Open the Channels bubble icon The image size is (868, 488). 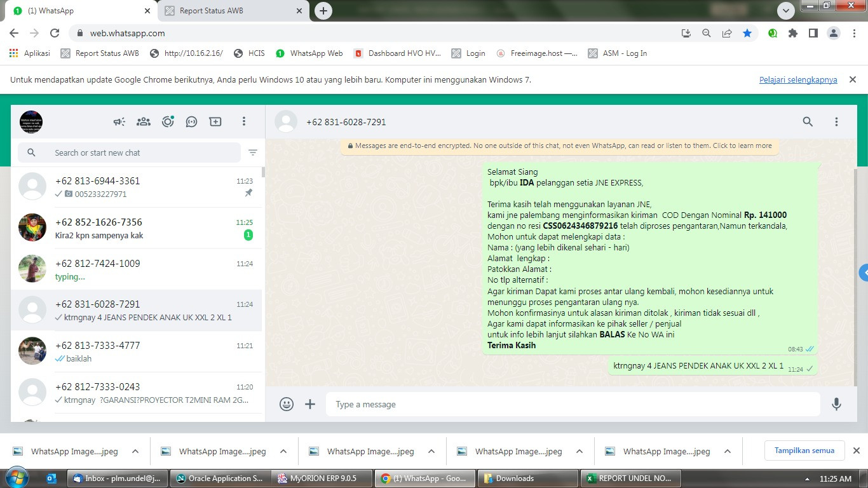191,121
